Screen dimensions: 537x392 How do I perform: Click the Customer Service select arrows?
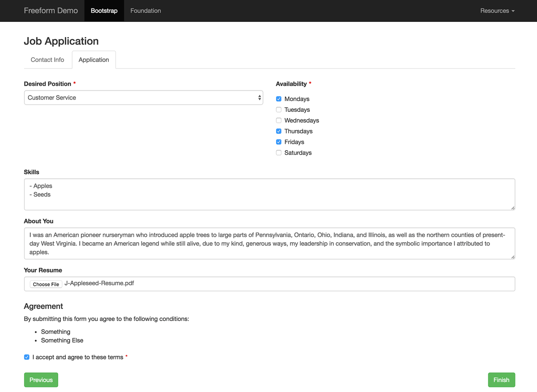[260, 97]
